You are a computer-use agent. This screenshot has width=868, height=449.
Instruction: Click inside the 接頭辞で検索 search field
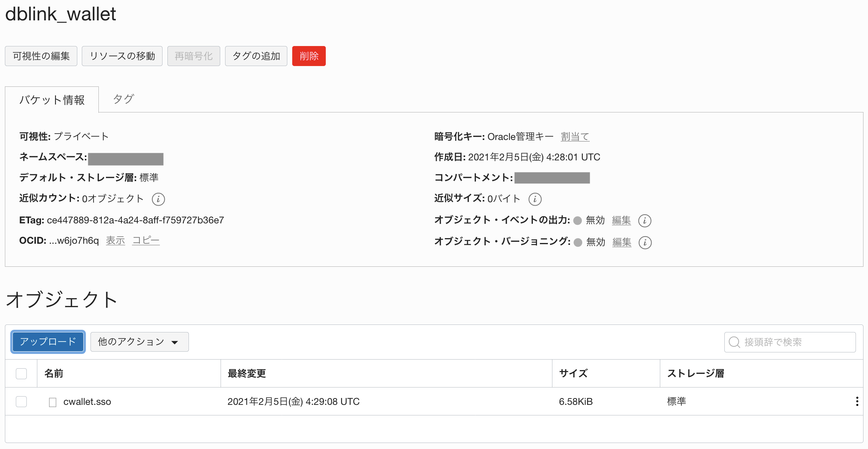(792, 342)
